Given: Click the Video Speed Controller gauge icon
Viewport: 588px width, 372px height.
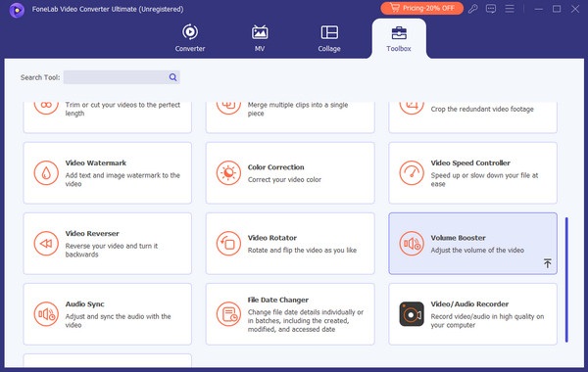Looking at the screenshot, I should [412, 172].
